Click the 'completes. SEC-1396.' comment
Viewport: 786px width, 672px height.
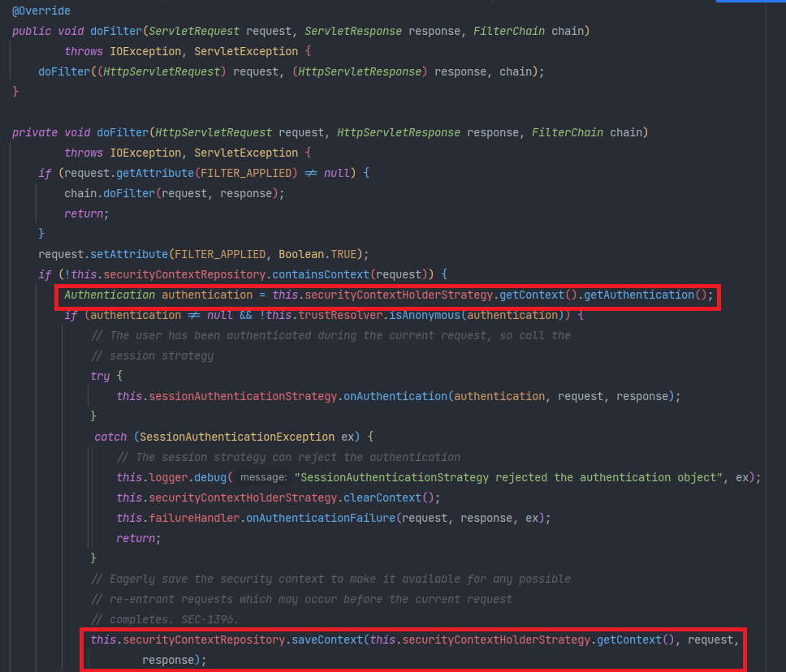pos(165,619)
